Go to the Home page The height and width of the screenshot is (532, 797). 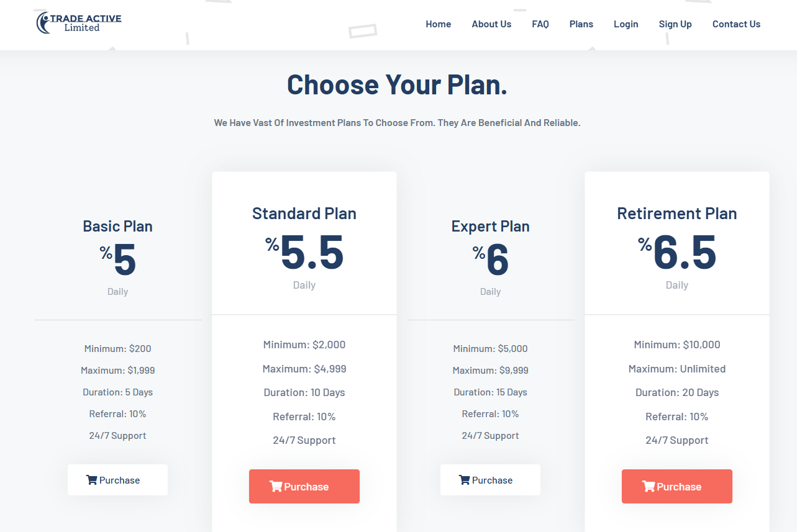pyautogui.click(x=438, y=24)
